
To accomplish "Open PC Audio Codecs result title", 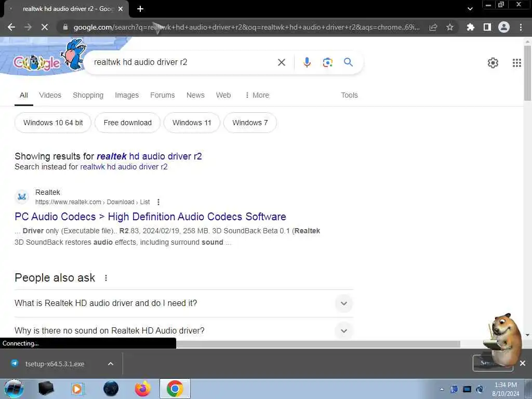I will (x=150, y=217).
